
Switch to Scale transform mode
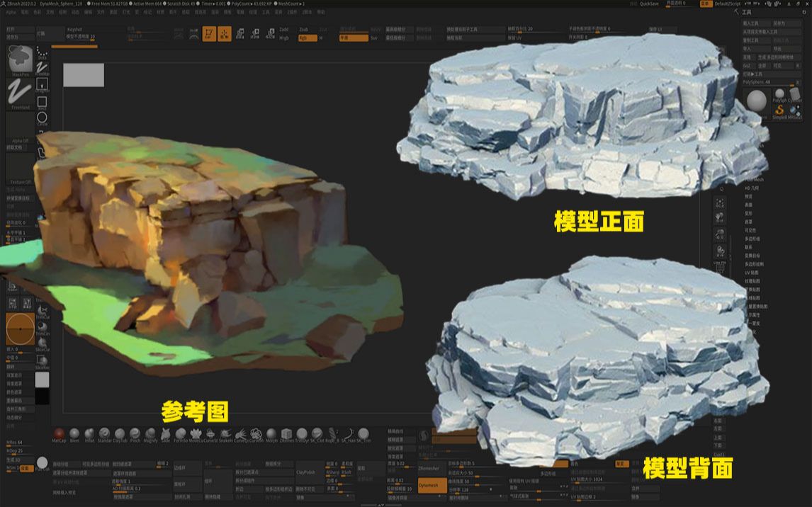pos(255,33)
